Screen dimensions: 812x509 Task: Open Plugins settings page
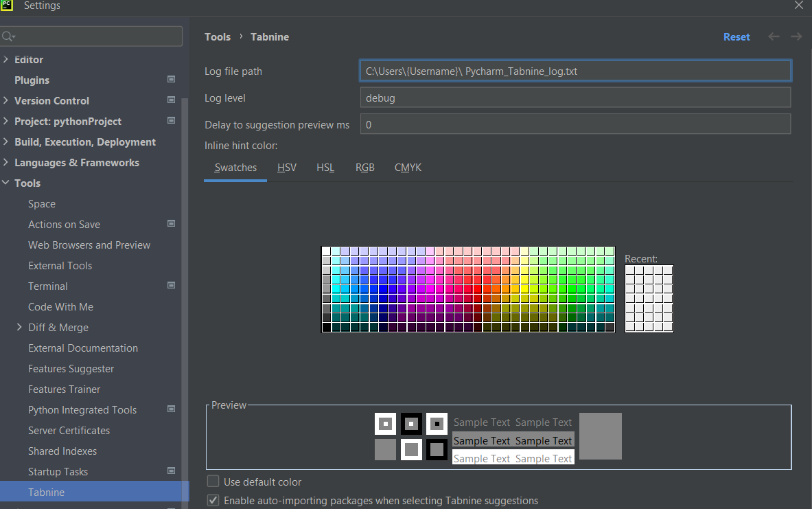pyautogui.click(x=32, y=80)
